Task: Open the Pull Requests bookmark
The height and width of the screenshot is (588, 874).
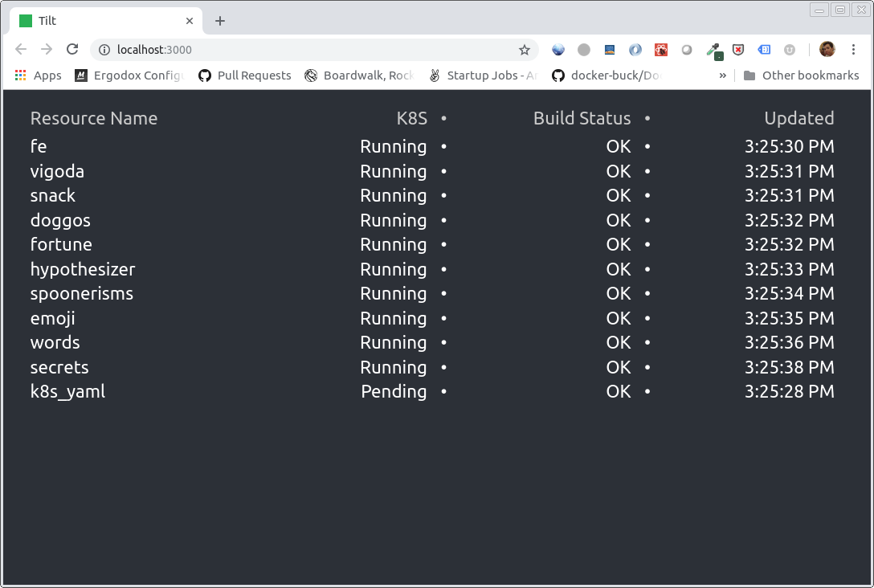Action: pos(245,76)
